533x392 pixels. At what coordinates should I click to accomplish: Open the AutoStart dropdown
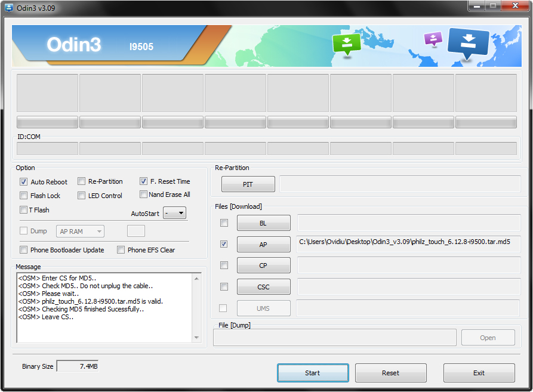tap(174, 213)
